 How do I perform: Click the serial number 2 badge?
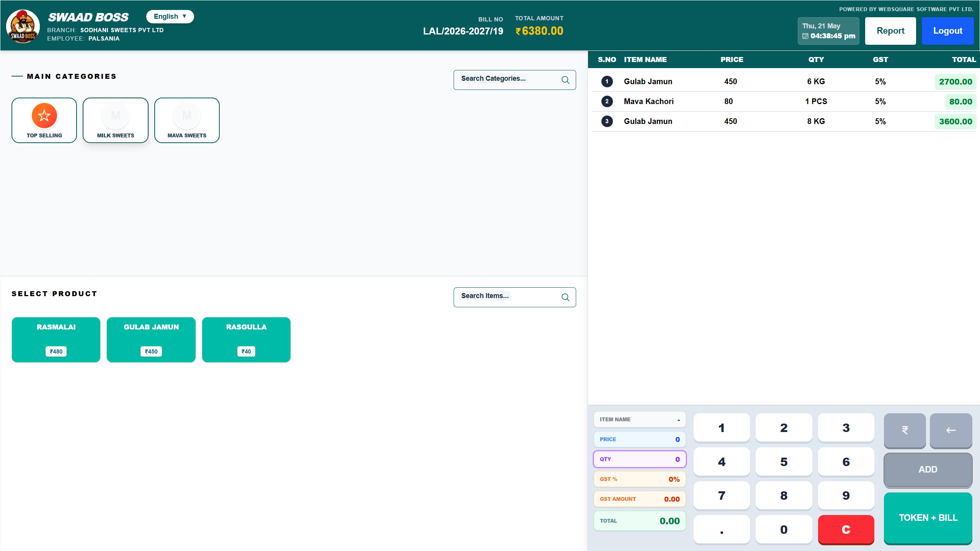click(x=607, y=101)
